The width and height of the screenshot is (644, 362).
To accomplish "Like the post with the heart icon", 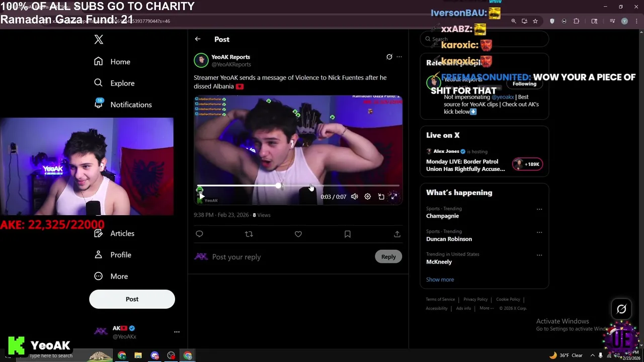I will [298, 234].
